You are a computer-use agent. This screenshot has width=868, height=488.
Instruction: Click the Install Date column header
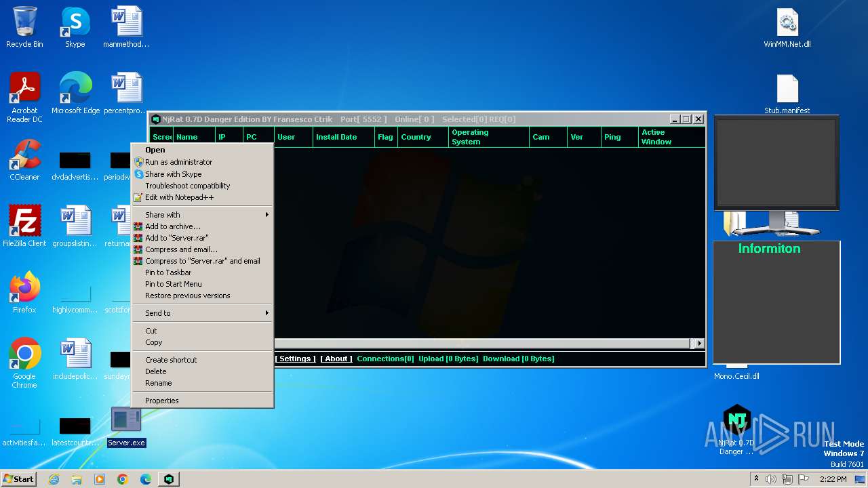343,137
